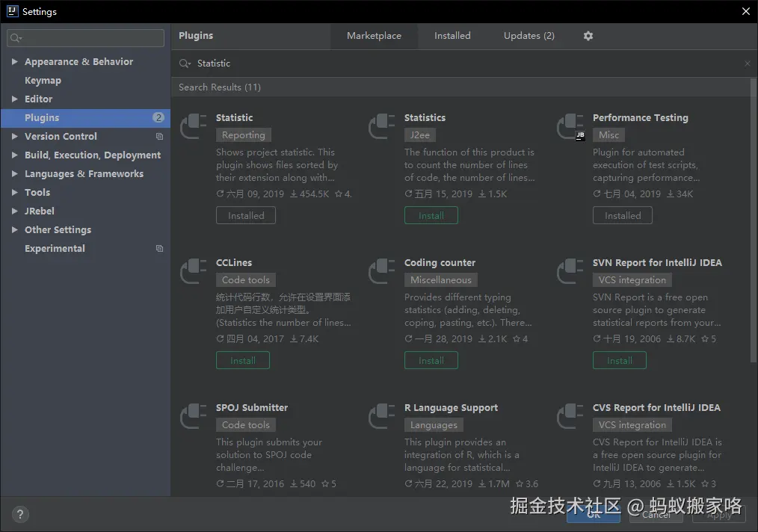Open the Updates (2) tab
The width and height of the screenshot is (758, 532).
click(529, 36)
